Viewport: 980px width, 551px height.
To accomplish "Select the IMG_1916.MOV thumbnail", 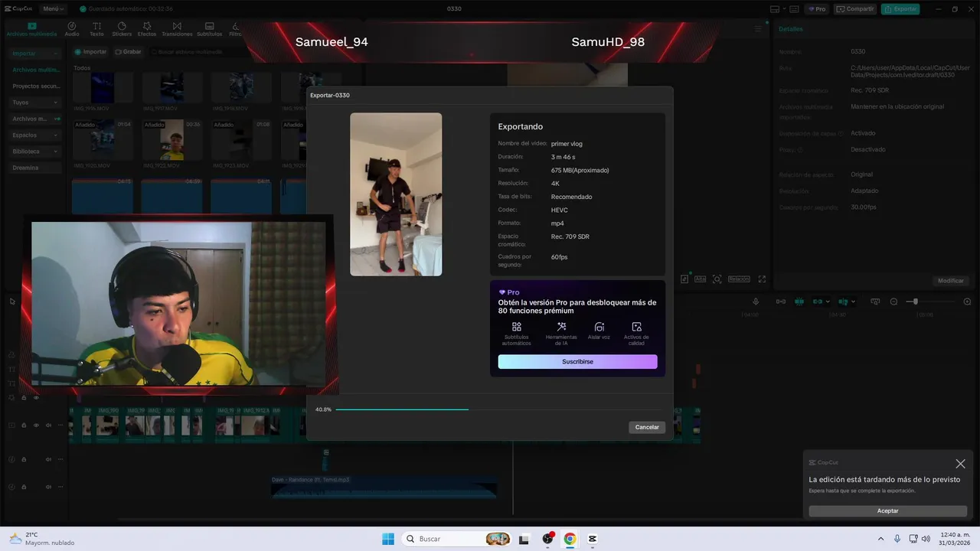I will tap(103, 89).
